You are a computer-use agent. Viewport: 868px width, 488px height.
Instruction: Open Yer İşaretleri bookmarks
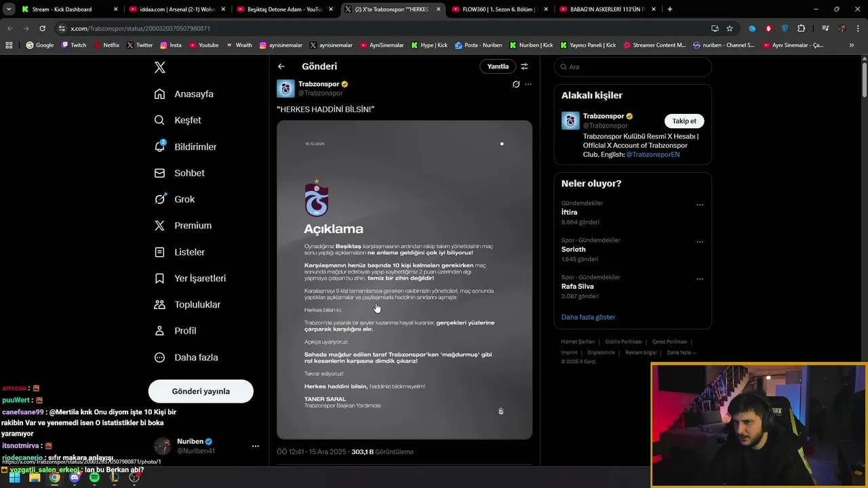coord(190,279)
